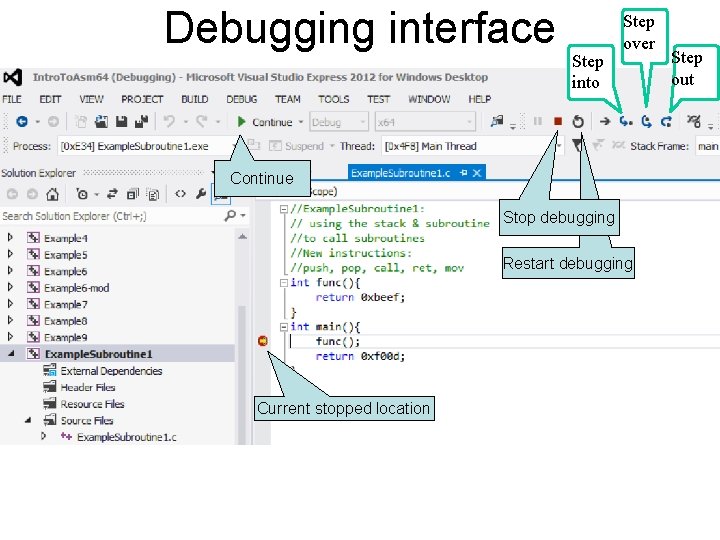Click in the Search Solution Explorer field
This screenshot has width=720, height=540.
tap(110, 216)
